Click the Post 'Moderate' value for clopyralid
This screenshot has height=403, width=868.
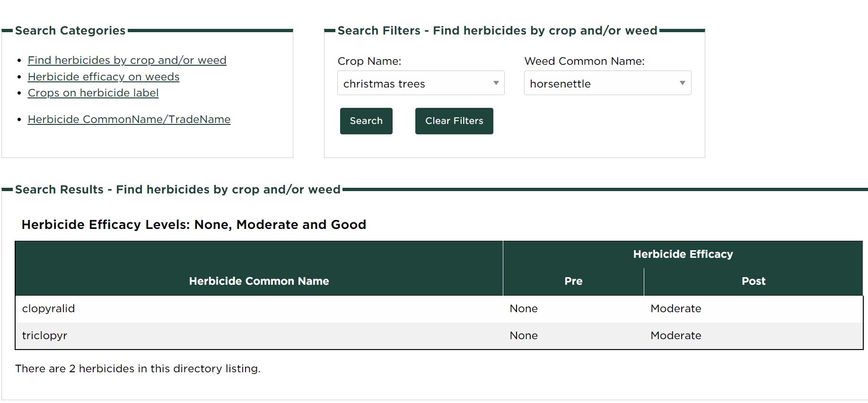coord(675,309)
